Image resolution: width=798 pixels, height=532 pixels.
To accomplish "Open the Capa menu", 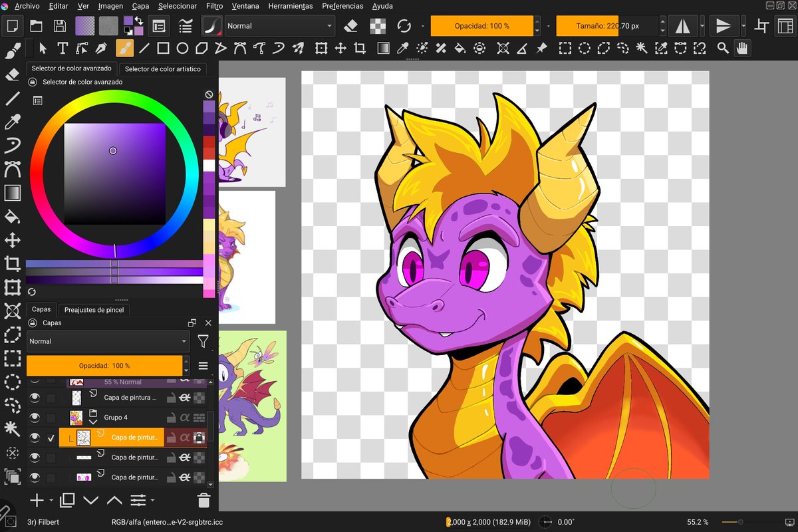I will (140, 6).
